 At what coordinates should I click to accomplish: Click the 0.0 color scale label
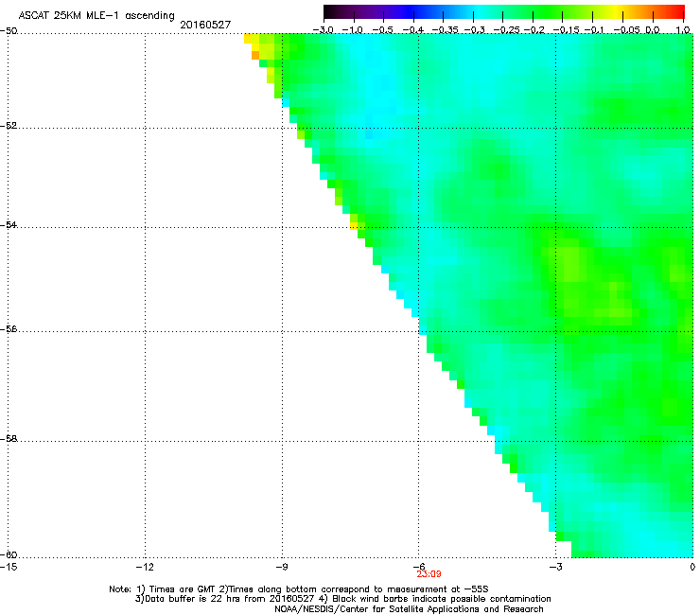[653, 29]
